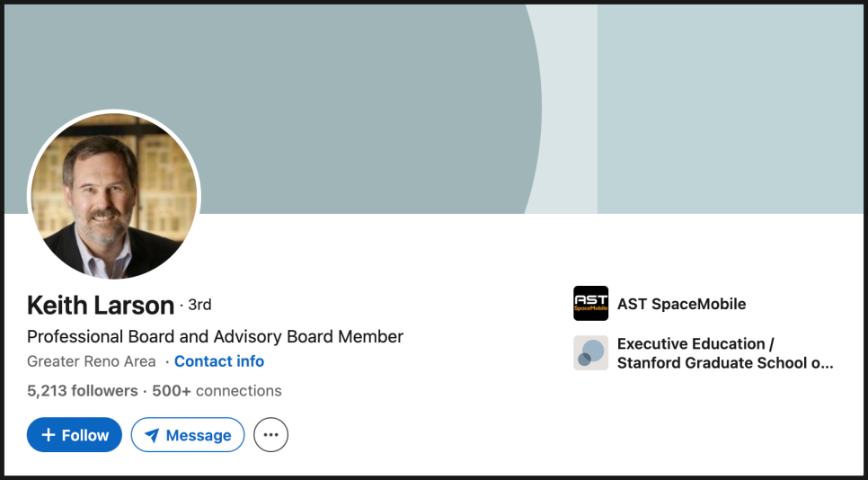
Task: Follow Keith Larson
Action: coord(75,435)
